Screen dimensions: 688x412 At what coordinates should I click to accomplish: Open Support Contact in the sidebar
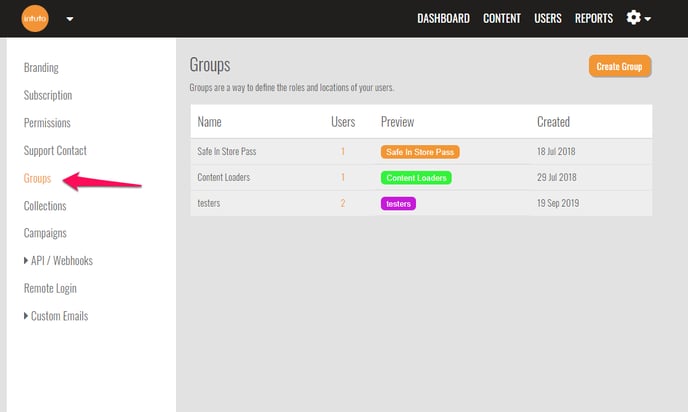coord(55,150)
